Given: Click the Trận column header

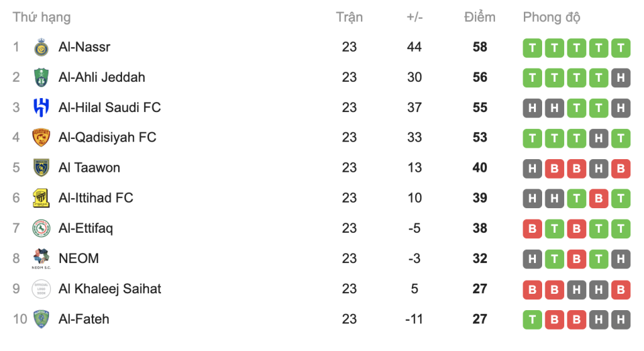Looking at the screenshot, I should pyautogui.click(x=349, y=17).
